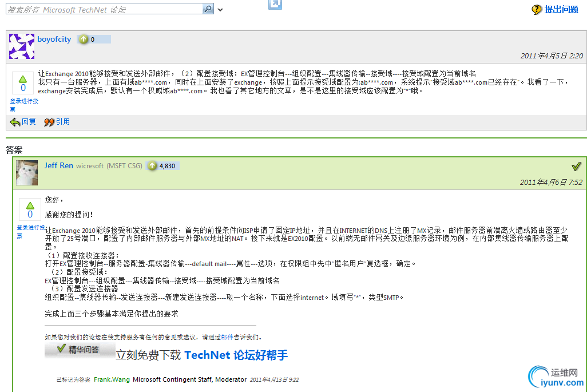Click the 答案 section heading
Image resolution: width=587 pixels, height=392 pixels.
point(14,150)
